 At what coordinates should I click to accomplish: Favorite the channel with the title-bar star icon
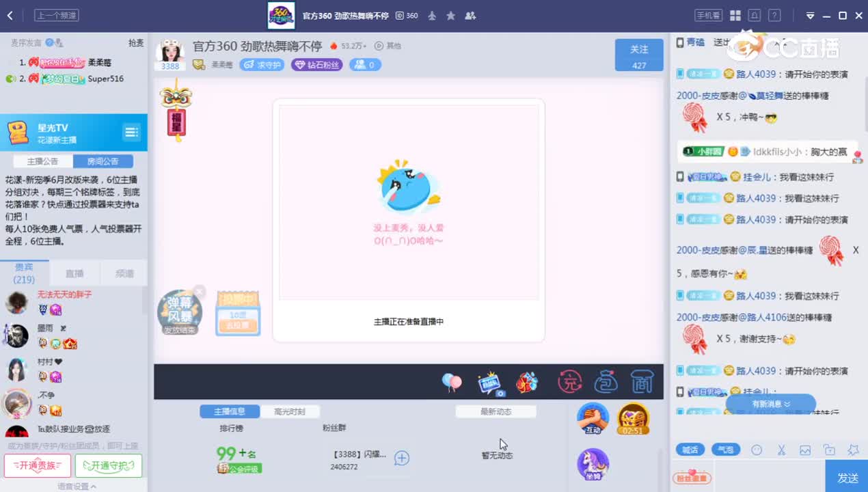(x=451, y=16)
